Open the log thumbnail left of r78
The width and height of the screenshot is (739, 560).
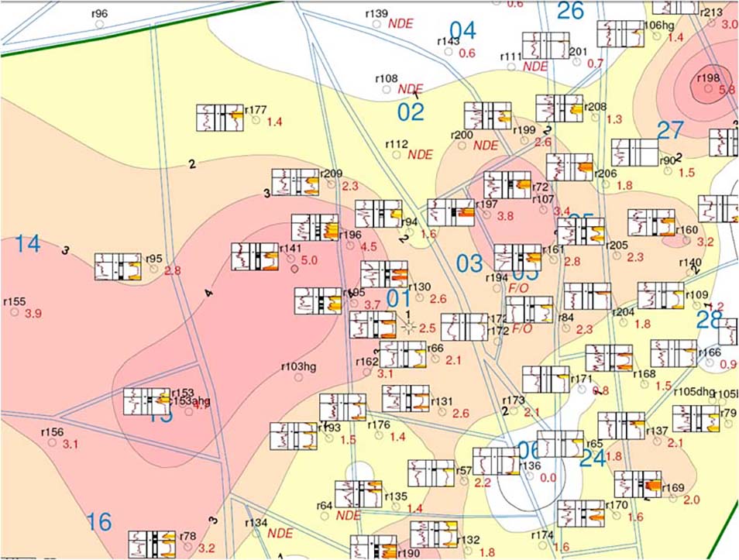point(151,544)
